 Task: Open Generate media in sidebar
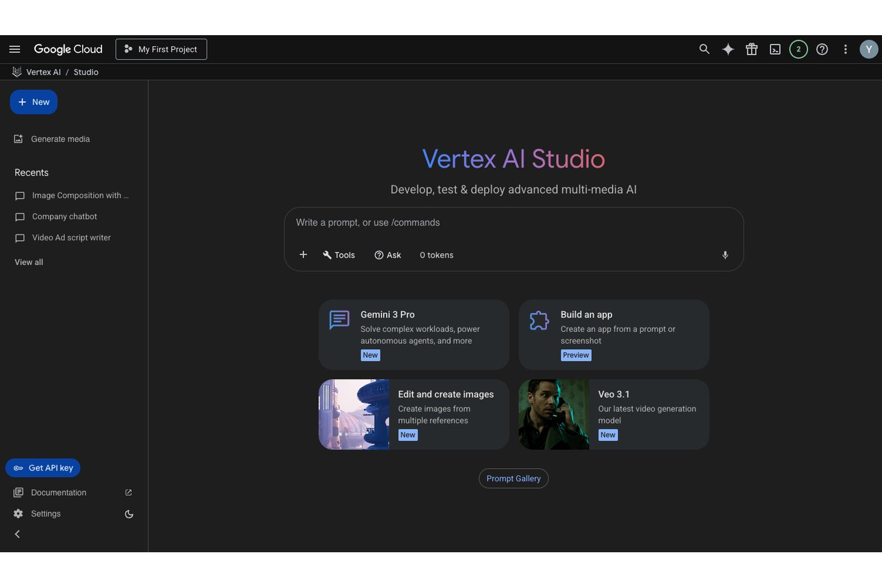point(60,139)
